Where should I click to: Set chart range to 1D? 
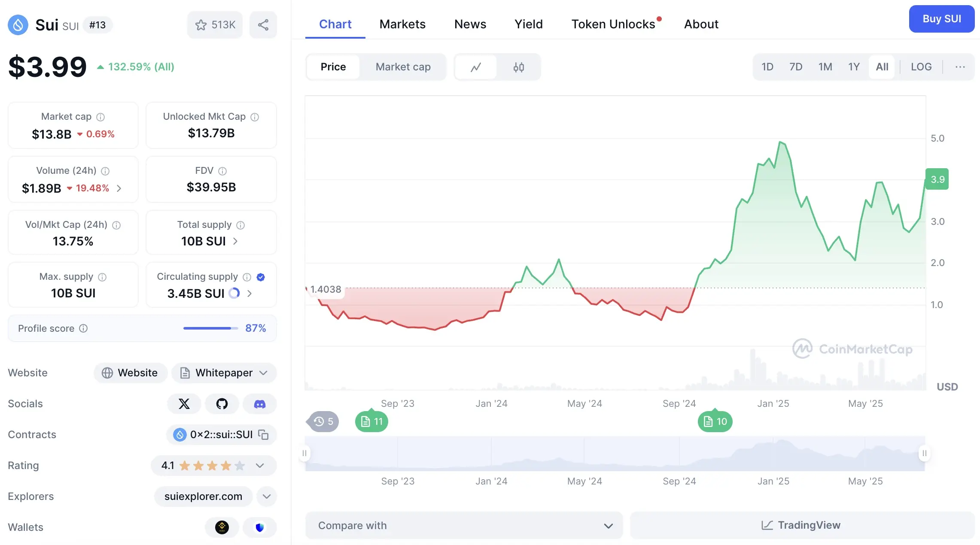click(767, 67)
